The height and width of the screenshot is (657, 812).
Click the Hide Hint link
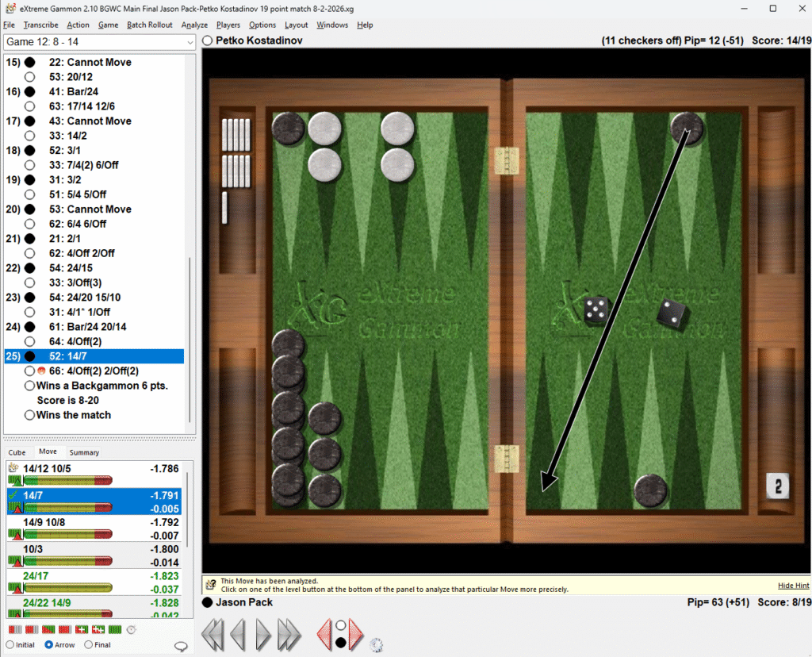tap(793, 585)
